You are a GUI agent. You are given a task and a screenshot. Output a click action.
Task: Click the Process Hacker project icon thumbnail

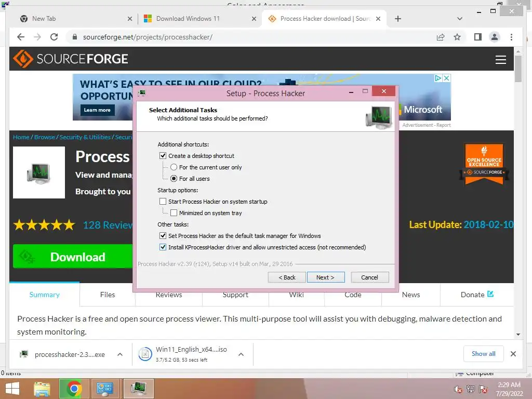coord(38,172)
